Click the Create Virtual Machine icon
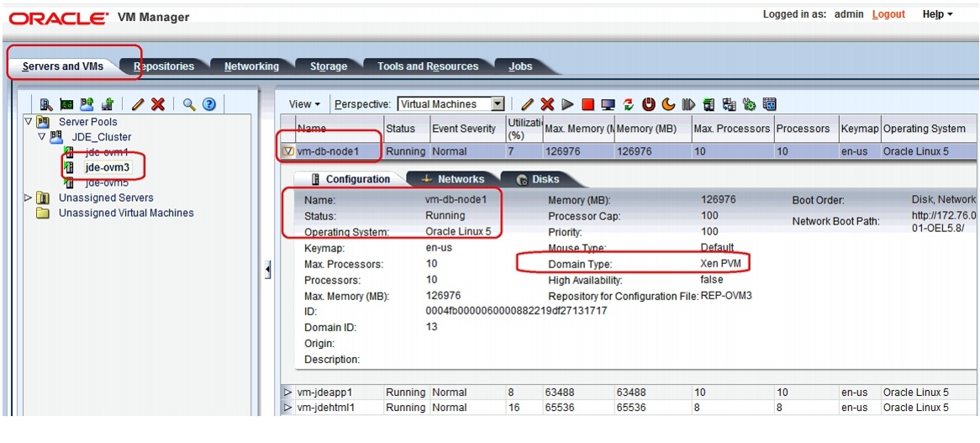This screenshot has height=443, width=980. (x=107, y=104)
